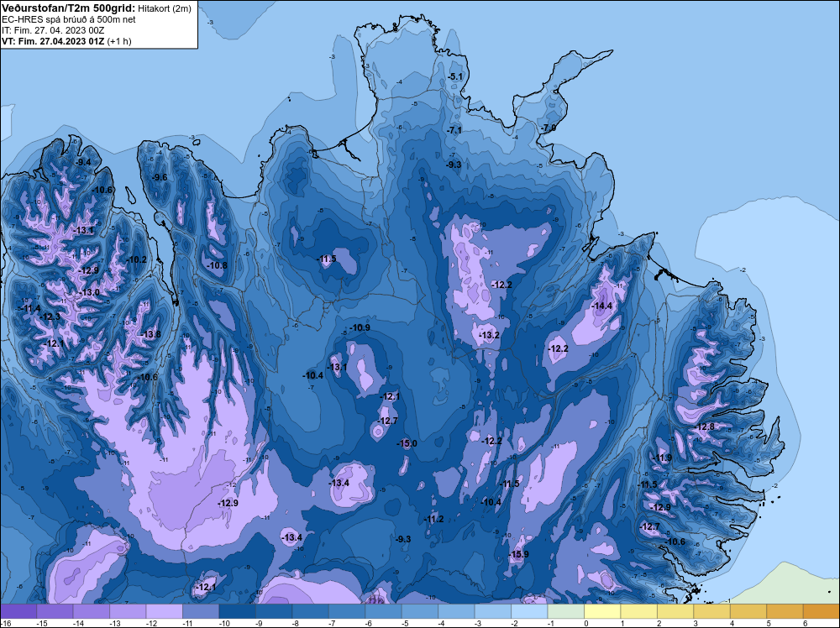Click the legend swatch between -10 and -9

(x=238, y=611)
